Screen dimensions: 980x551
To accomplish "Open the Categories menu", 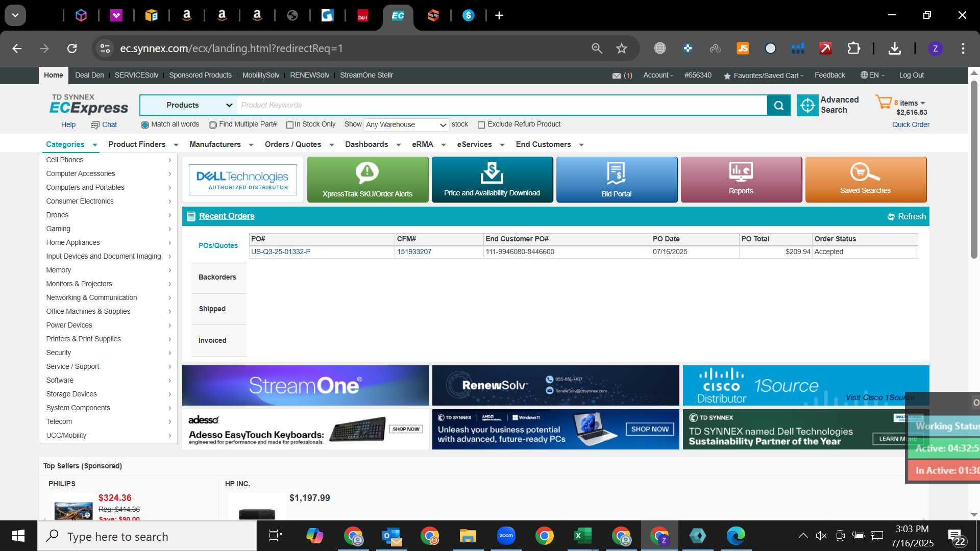I will point(71,144).
